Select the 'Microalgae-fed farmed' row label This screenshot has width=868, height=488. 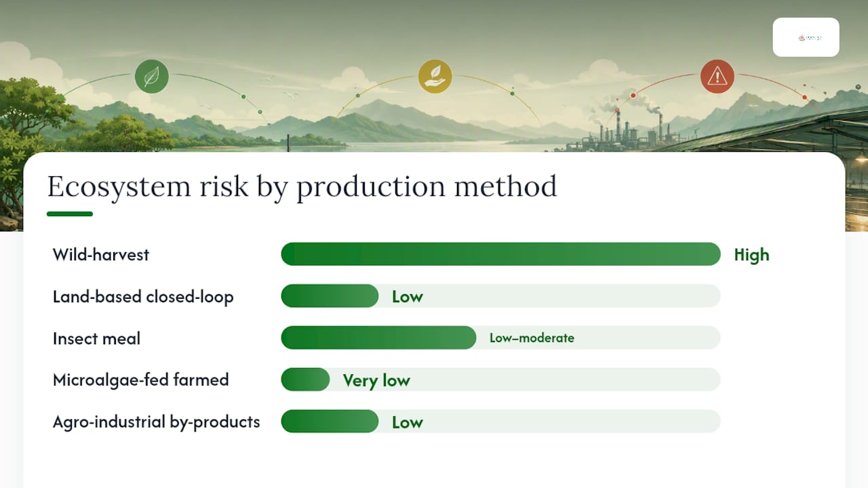coord(141,380)
